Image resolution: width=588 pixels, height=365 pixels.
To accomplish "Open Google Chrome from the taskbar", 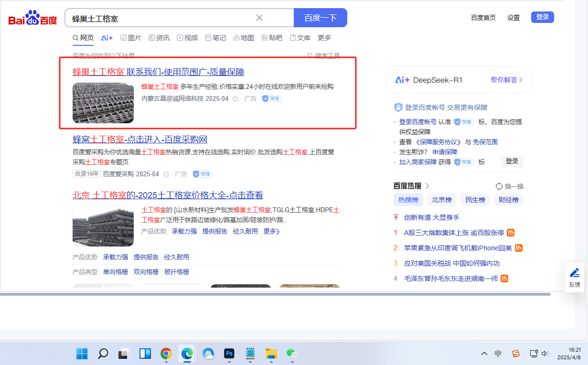I will pos(166,354).
